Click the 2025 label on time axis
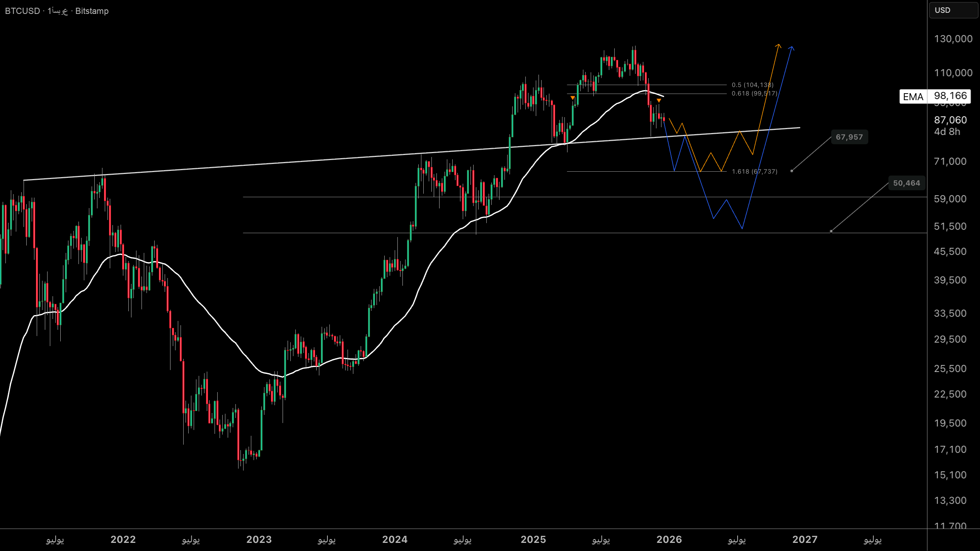980x551 pixels. tap(533, 539)
